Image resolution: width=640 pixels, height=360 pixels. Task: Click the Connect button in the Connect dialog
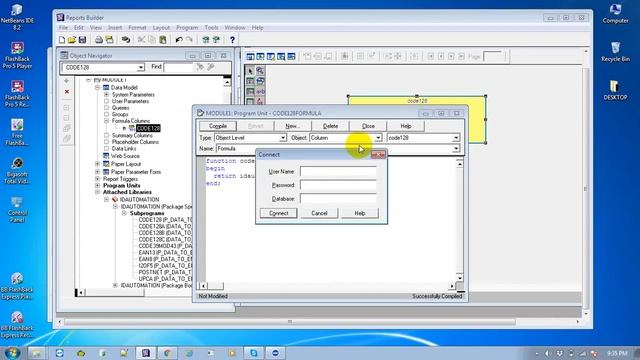pyautogui.click(x=278, y=213)
